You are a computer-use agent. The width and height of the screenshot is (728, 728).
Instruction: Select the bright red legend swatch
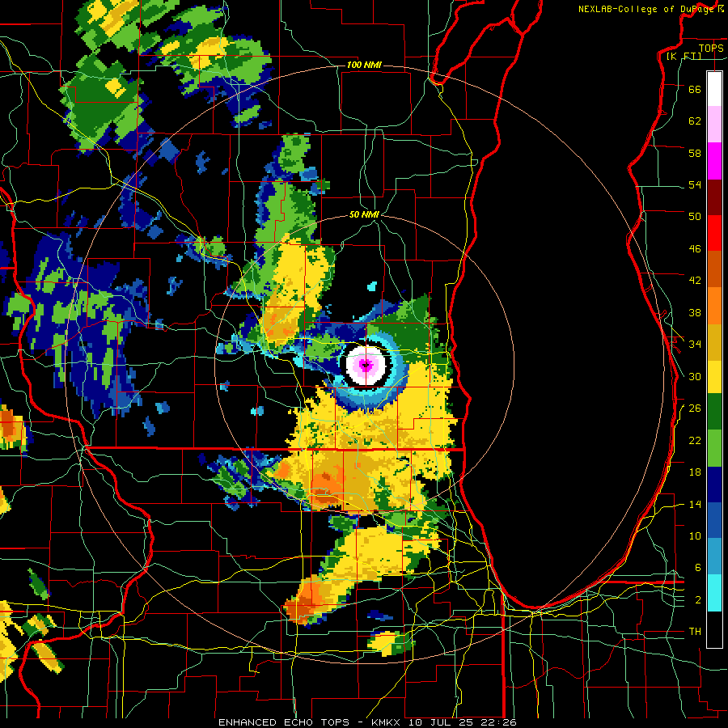pyautogui.click(x=714, y=233)
